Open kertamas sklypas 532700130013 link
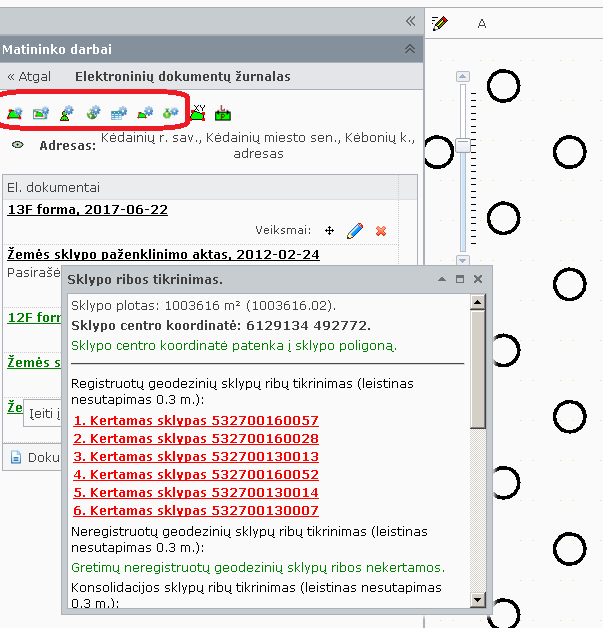 (196, 457)
